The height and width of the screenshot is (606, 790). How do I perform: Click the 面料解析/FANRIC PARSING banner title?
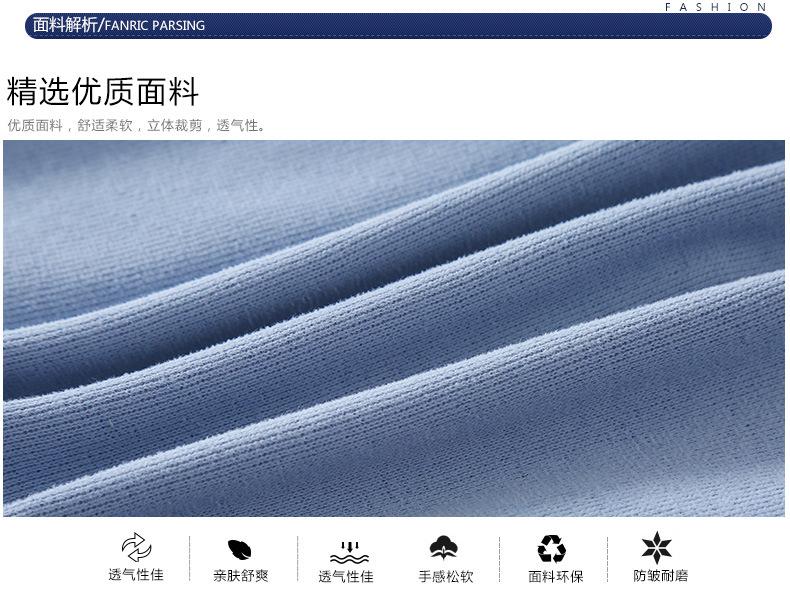[119, 25]
